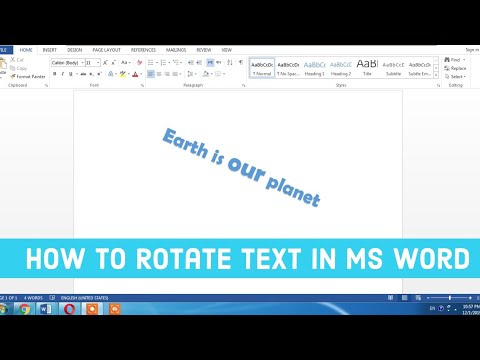480x360 pixels.
Task: Open the font size dropdown
Action: point(98,63)
